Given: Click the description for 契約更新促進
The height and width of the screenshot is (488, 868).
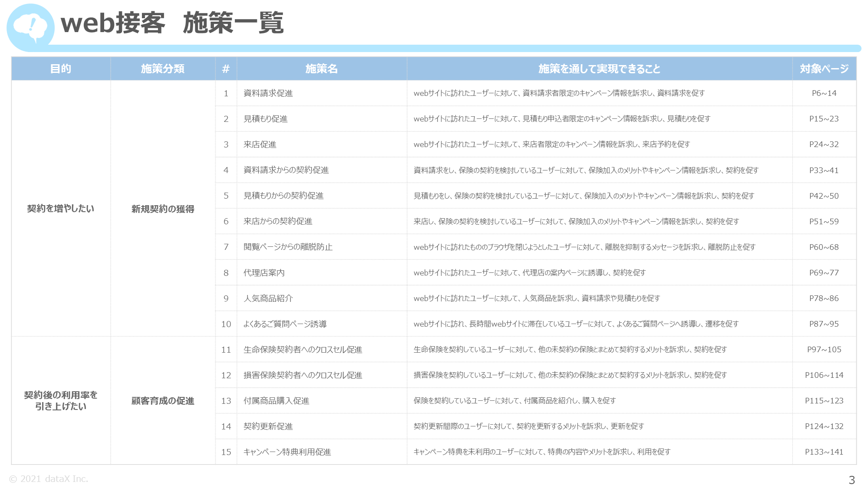Looking at the screenshot, I should (x=529, y=426).
